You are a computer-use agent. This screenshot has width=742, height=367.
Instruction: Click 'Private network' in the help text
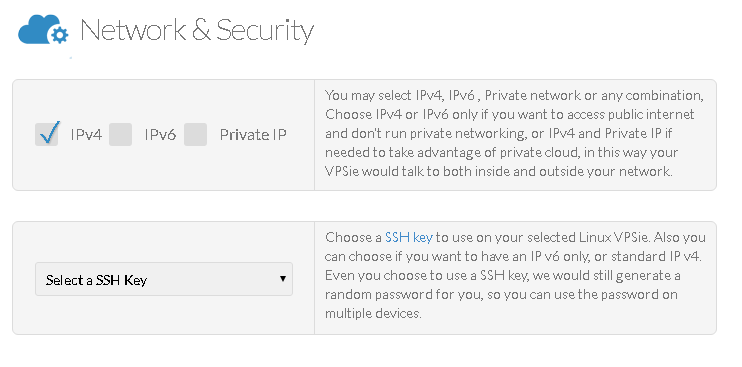533,96
